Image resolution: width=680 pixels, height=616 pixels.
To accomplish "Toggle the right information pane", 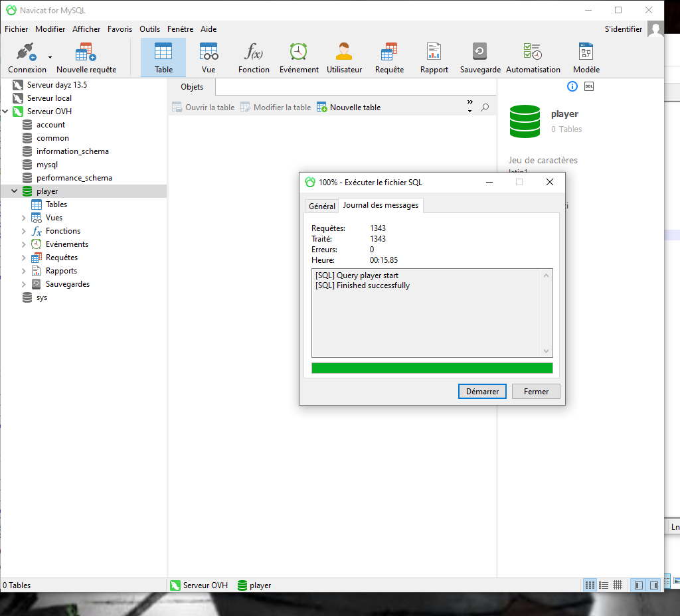I will (653, 585).
